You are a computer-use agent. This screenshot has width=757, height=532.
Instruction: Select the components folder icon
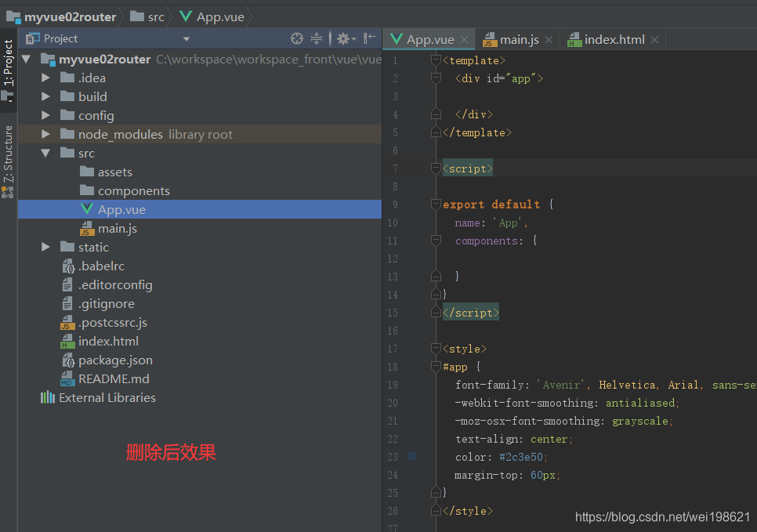tap(87, 190)
